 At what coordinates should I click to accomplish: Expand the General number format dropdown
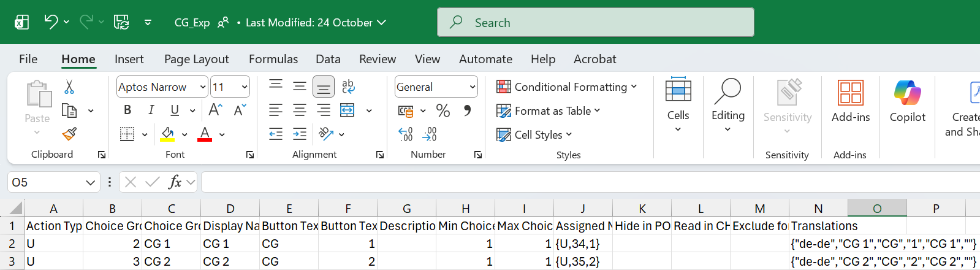tap(473, 87)
